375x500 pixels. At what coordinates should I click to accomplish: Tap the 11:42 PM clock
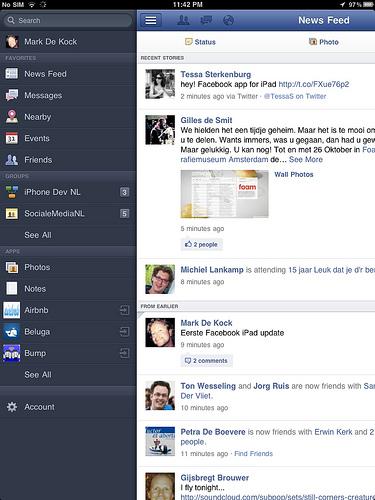188,4
